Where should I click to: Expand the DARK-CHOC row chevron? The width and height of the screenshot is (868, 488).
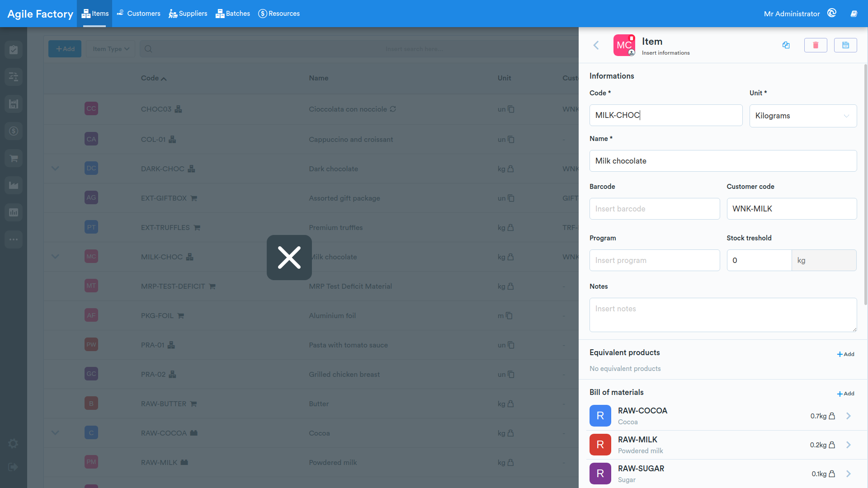[55, 169]
